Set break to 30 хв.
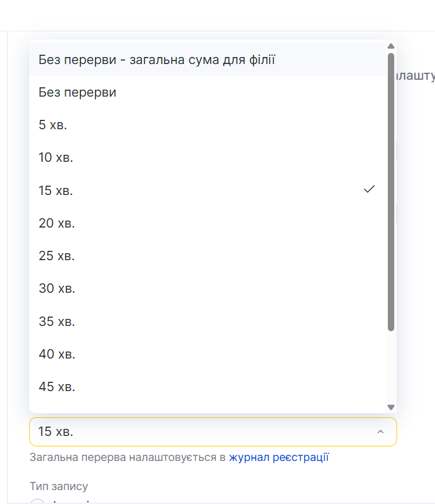 pos(56,288)
